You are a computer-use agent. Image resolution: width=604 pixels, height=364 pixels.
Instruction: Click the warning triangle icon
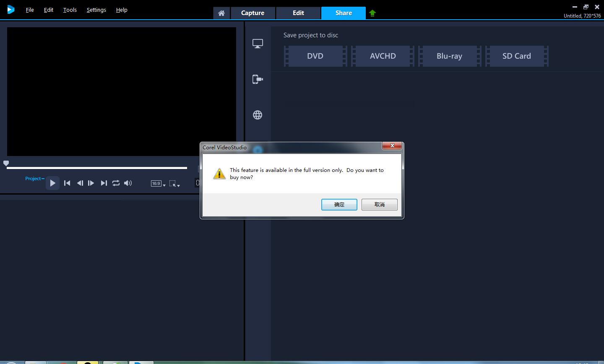point(219,174)
